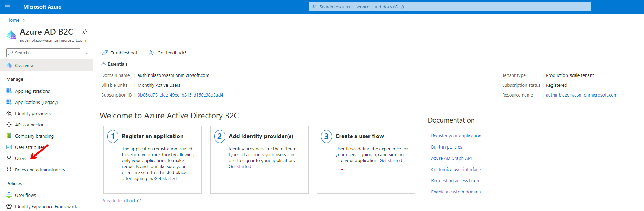Click the Troubleshoot button
Screen dimensions: 644x211
coord(120,53)
